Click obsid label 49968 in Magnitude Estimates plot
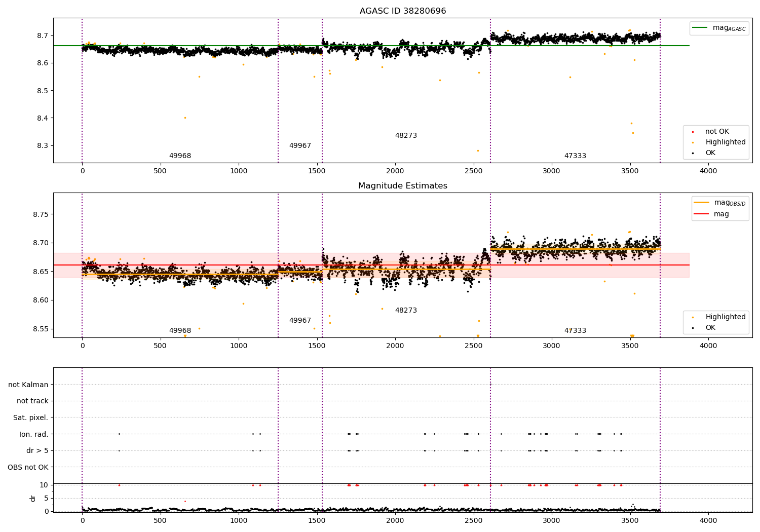760x532 pixels. pos(180,331)
